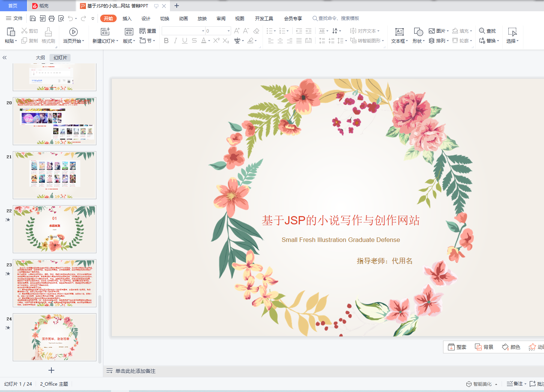Viewport: 544px width, 392px height.
Task: Click the paste clipboard icon
Action: coord(11,32)
